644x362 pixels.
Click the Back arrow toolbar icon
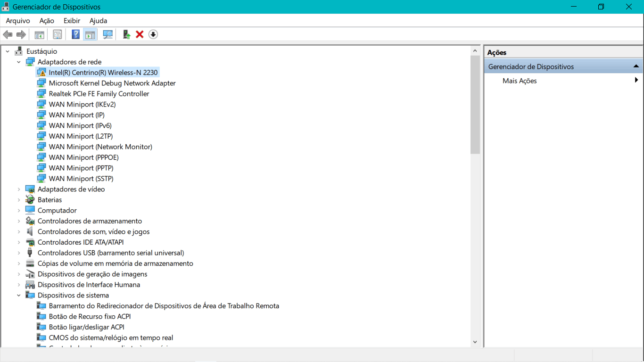(x=8, y=34)
